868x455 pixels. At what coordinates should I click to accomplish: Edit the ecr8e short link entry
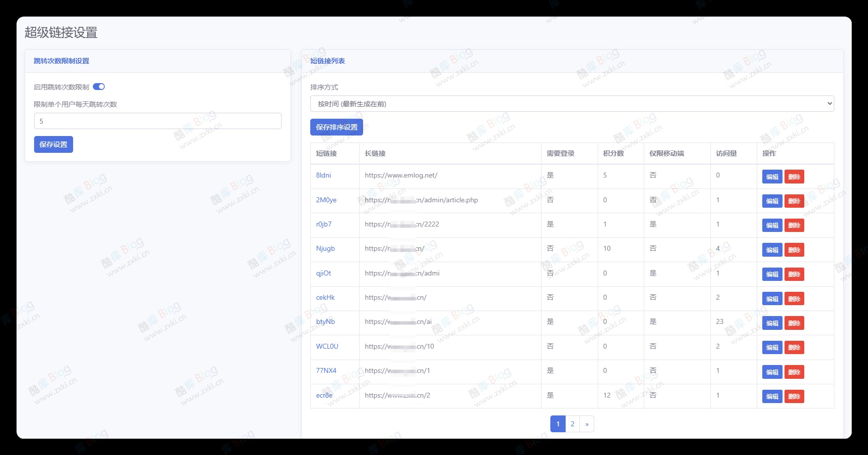[772, 396]
